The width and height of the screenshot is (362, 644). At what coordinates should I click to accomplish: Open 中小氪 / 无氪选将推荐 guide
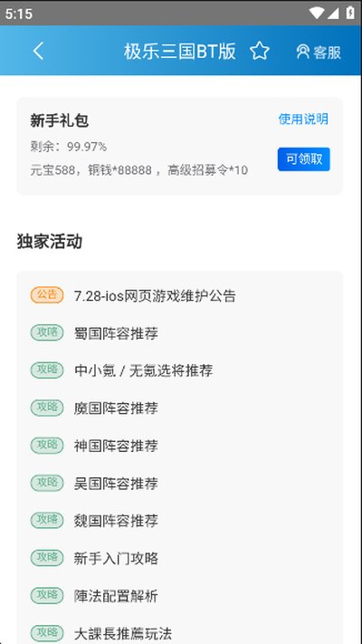pyautogui.click(x=143, y=370)
